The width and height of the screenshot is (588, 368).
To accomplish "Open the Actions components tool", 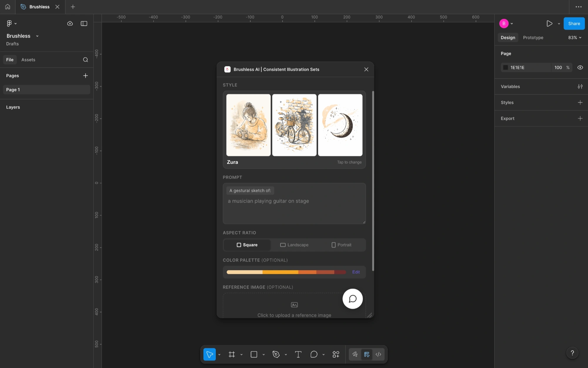I will point(336,354).
